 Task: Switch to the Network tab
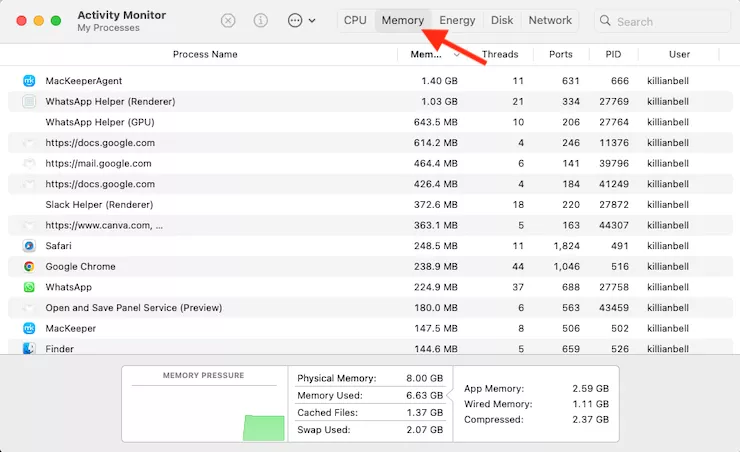pyautogui.click(x=550, y=20)
